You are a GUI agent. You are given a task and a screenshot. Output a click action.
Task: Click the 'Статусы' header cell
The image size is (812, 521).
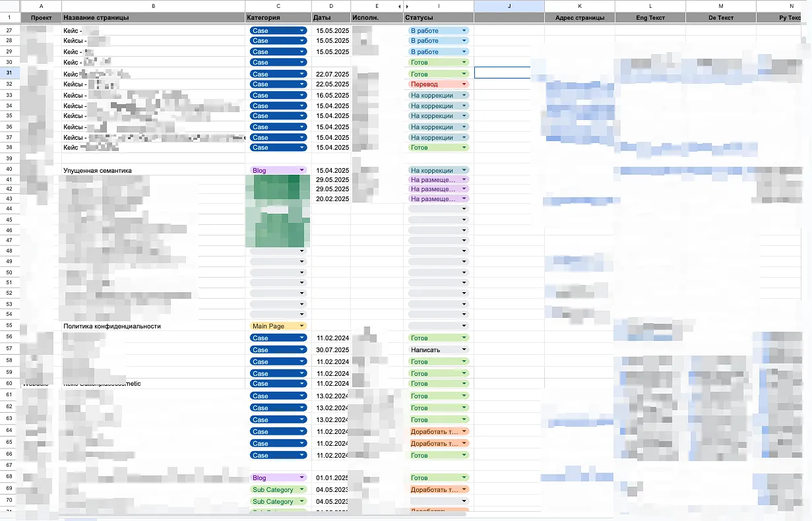tap(438, 18)
